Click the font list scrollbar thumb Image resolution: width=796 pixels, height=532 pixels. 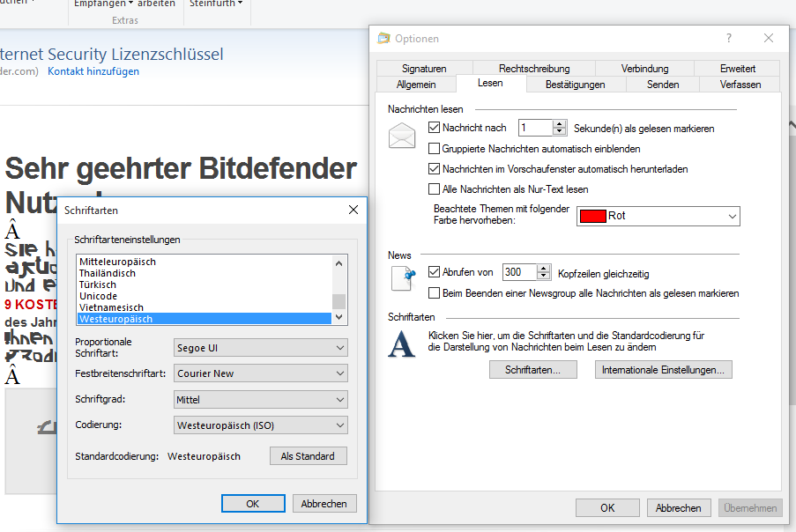pos(339,301)
